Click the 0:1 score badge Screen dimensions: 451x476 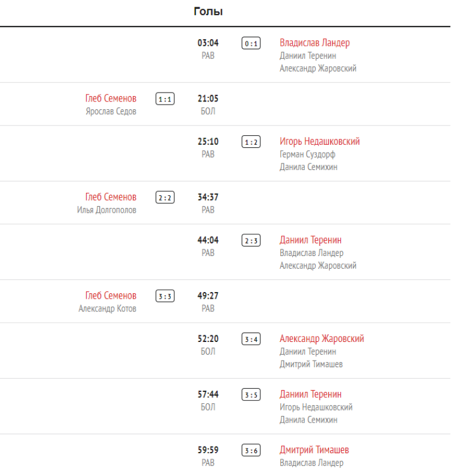pyautogui.click(x=251, y=43)
